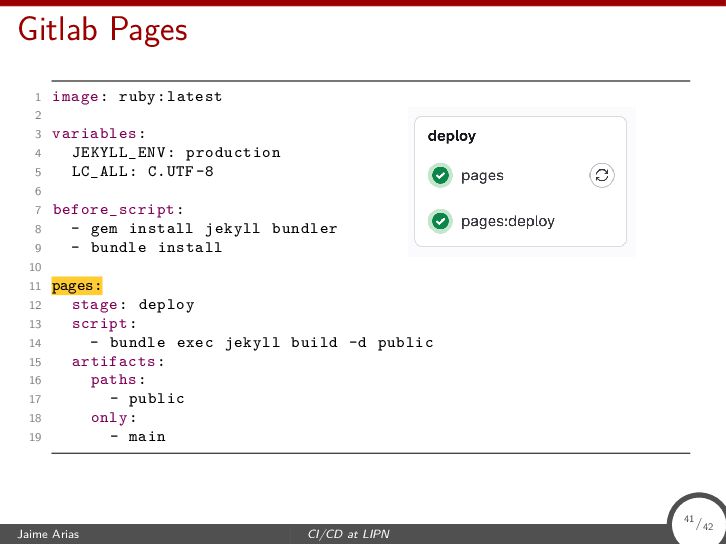Click the gem install jekyll bundler line
Screen dimensions: 726x544
pyautogui.click(x=205, y=229)
